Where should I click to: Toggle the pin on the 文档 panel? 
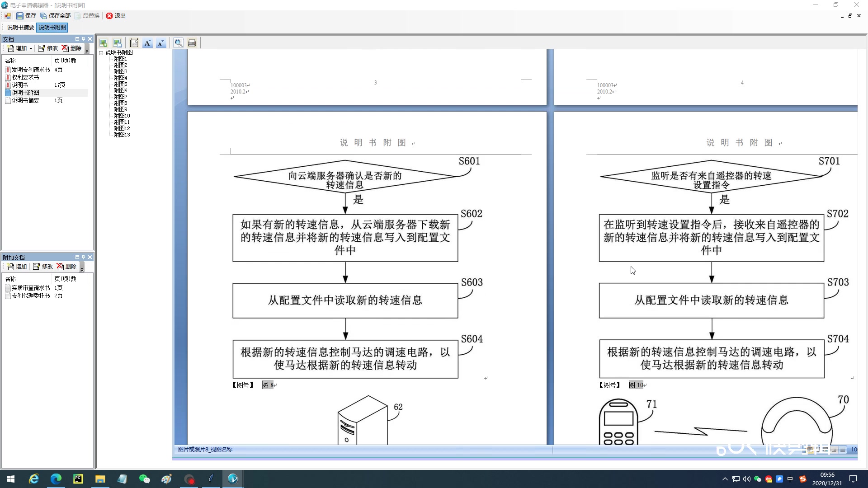83,39
